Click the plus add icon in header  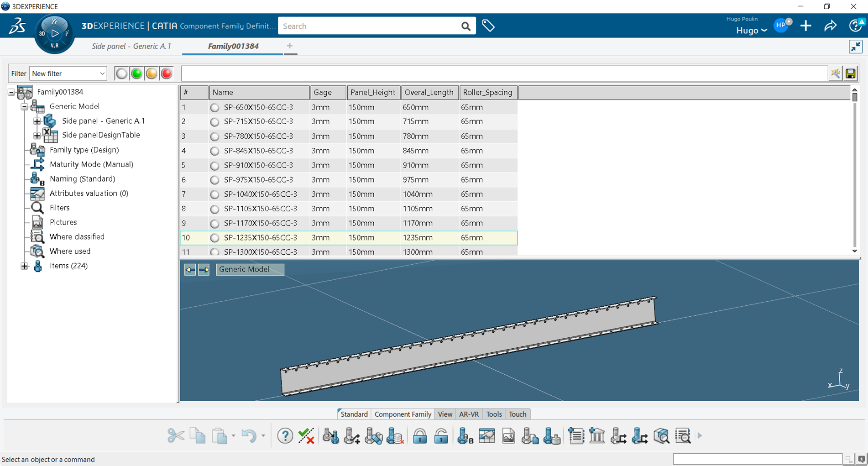806,26
